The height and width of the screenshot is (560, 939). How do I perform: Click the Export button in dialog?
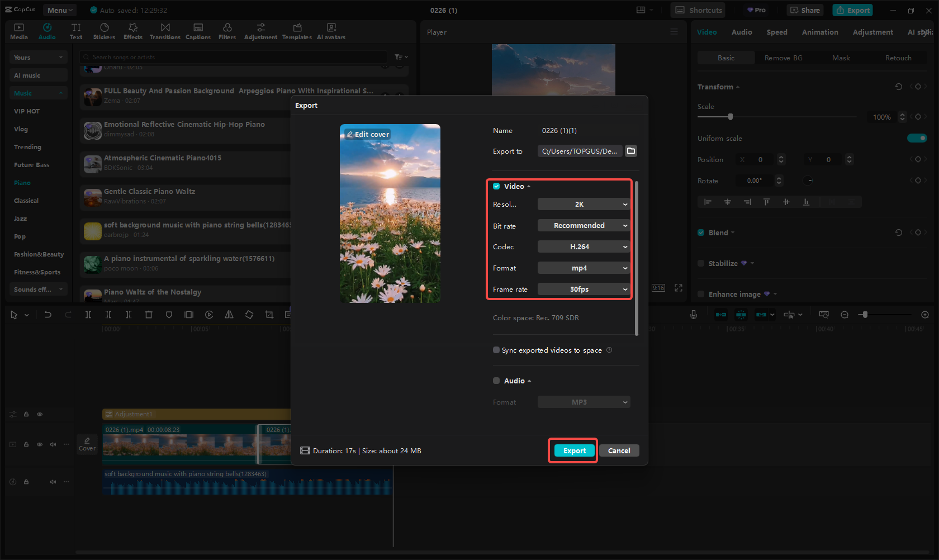pos(574,451)
